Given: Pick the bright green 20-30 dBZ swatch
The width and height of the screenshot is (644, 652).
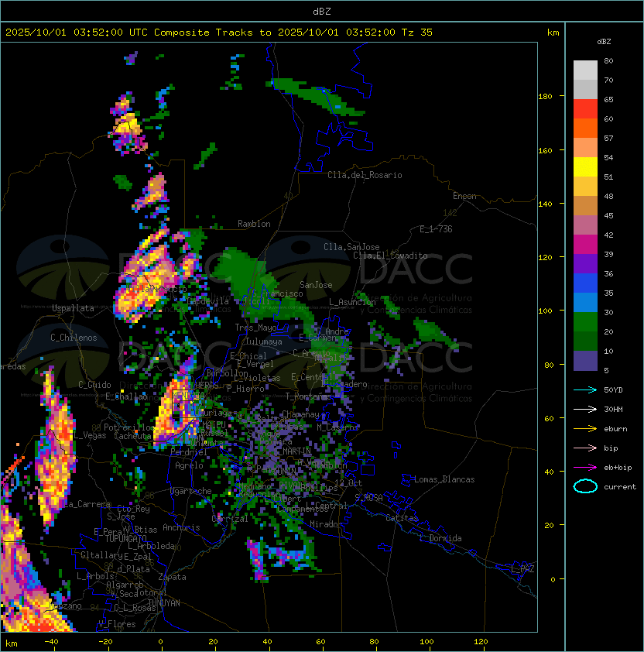Looking at the screenshot, I should [585, 322].
